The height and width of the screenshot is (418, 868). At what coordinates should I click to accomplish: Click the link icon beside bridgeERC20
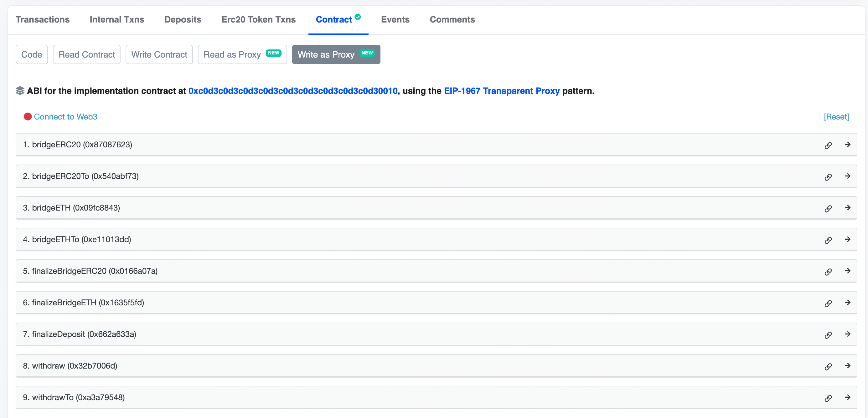pos(828,145)
